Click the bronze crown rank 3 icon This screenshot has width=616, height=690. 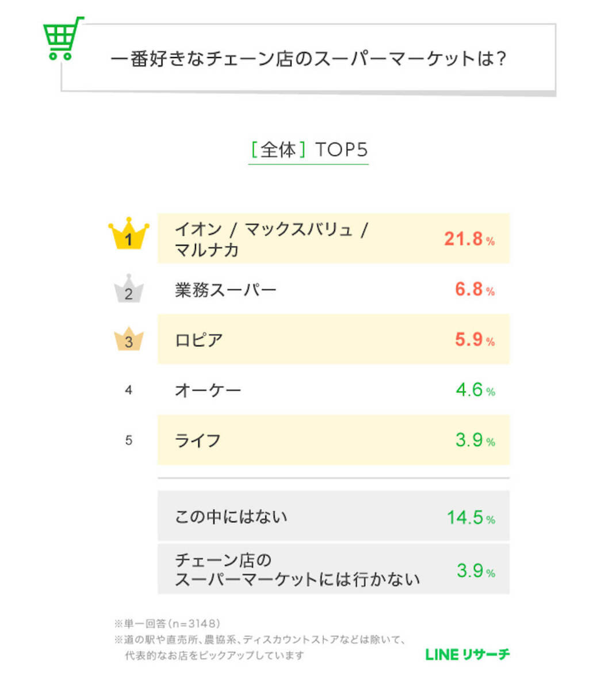pyautogui.click(x=128, y=339)
